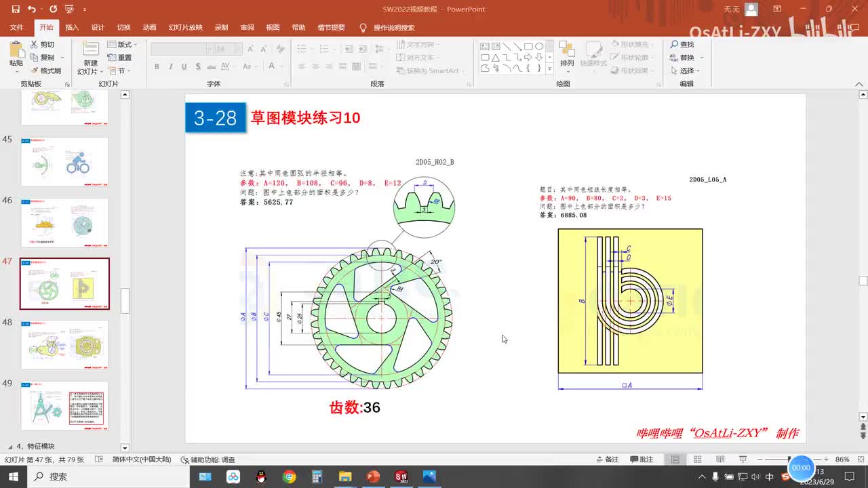Click the PowerPoint taskbar icon
868x488 pixels.
[373, 476]
